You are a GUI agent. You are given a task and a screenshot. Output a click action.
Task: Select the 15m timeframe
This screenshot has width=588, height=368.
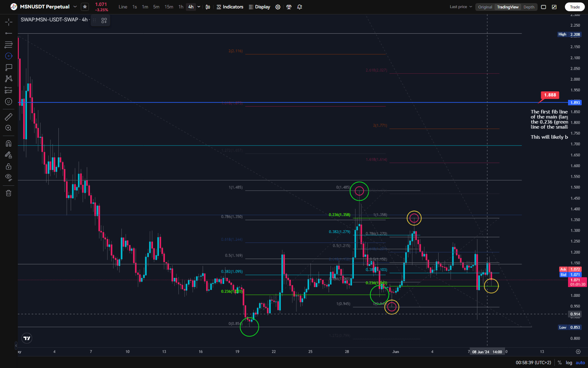tap(169, 7)
